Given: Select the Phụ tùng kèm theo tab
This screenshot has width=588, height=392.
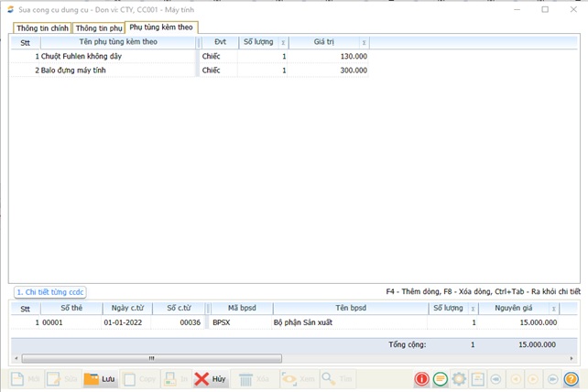Looking at the screenshot, I should pyautogui.click(x=161, y=27).
